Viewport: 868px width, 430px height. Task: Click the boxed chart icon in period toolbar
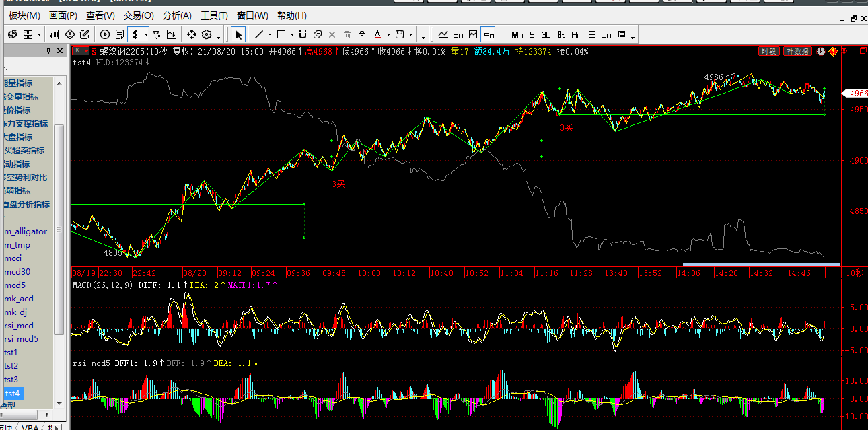point(473,34)
